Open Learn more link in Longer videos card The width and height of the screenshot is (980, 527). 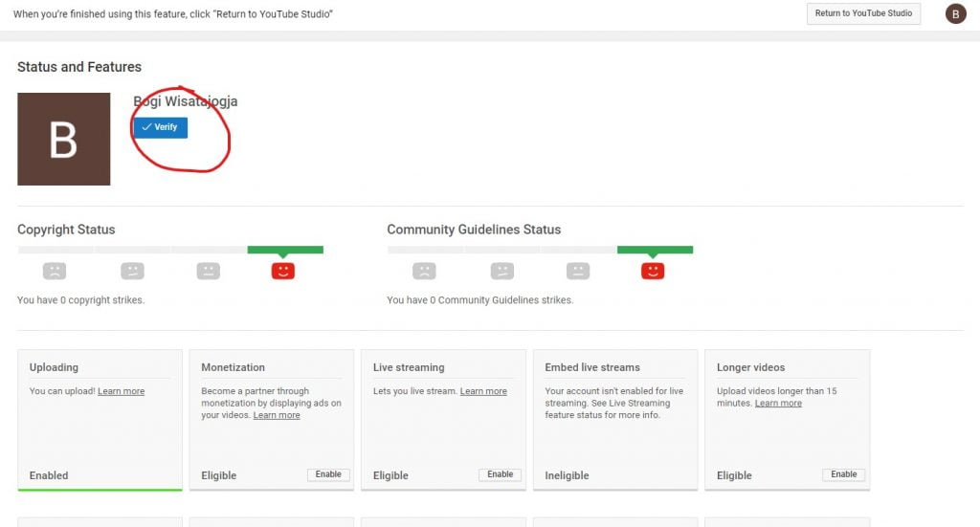click(778, 404)
